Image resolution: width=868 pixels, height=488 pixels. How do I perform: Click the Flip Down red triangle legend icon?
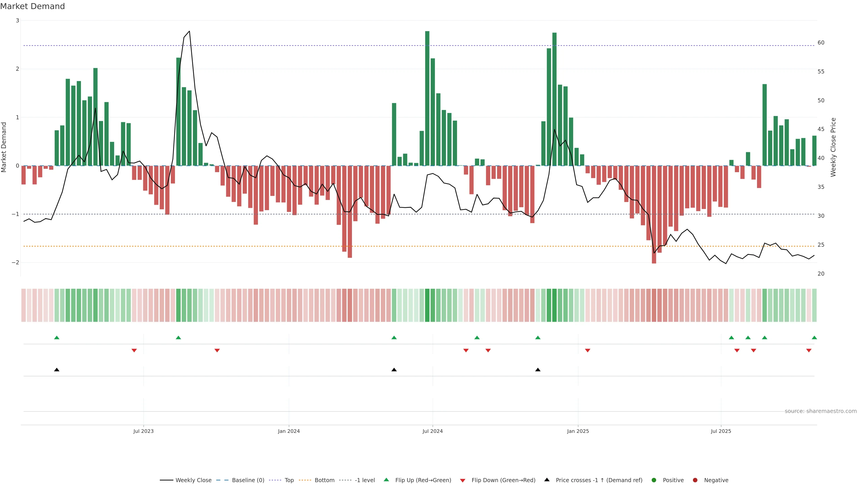[463, 480]
